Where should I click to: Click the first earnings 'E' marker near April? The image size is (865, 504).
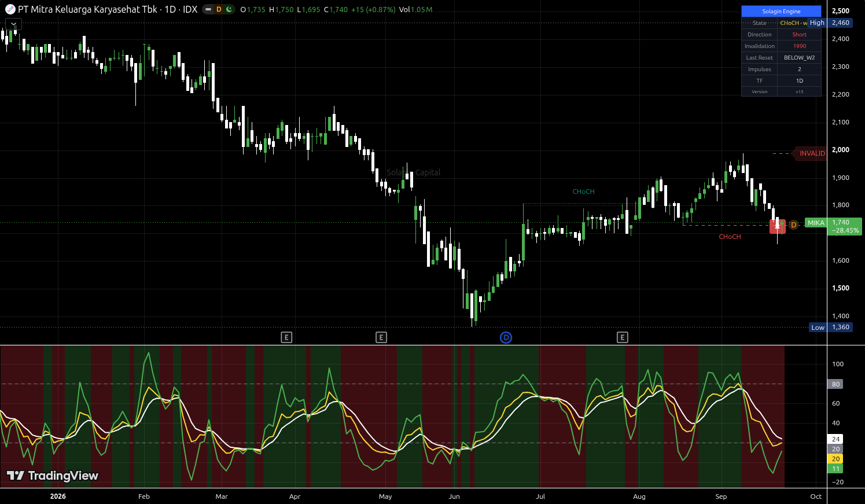coord(286,337)
